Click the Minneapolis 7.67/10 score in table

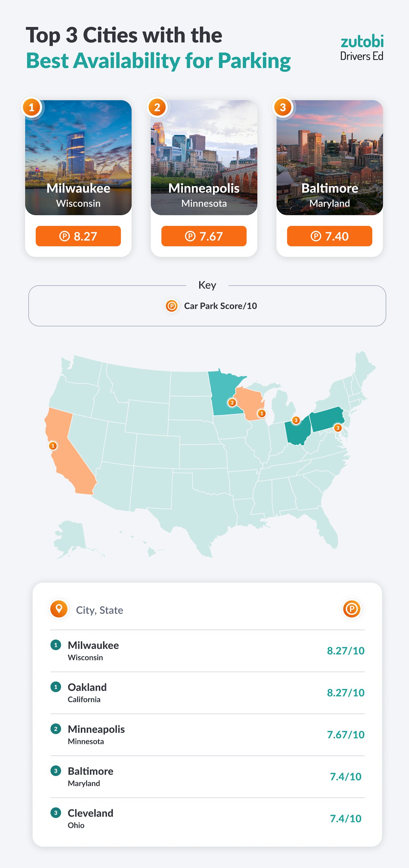coord(345,734)
